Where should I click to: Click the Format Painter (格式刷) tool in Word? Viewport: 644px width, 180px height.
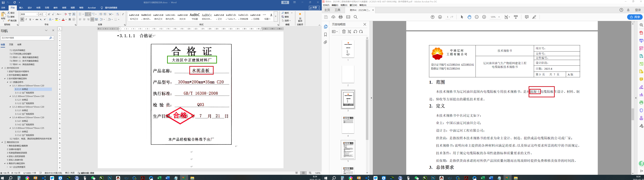(12, 21)
